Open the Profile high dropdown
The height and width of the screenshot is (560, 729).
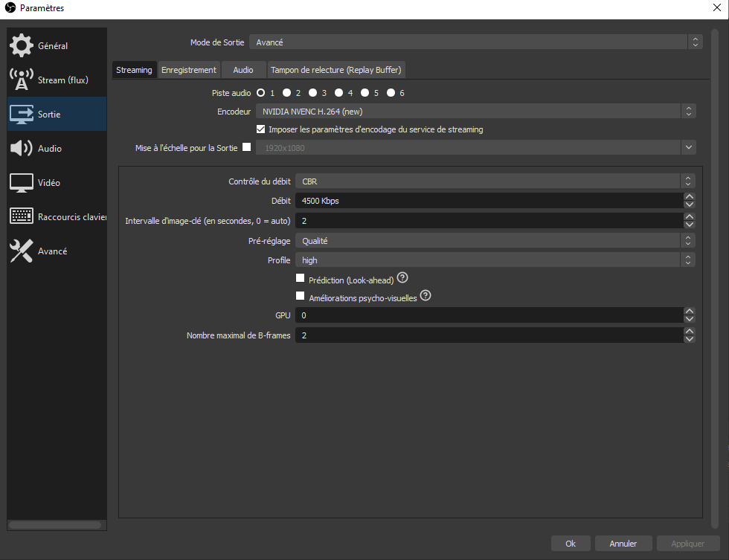(495, 260)
